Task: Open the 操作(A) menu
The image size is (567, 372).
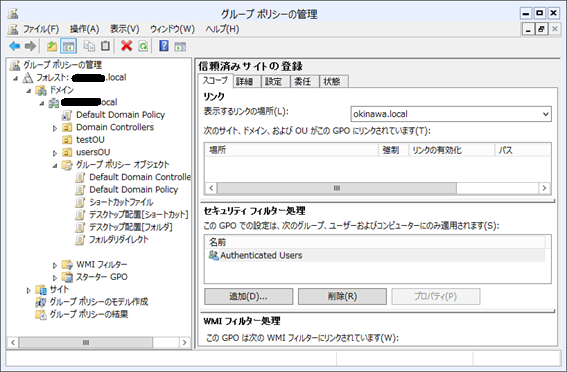Action: [84, 29]
